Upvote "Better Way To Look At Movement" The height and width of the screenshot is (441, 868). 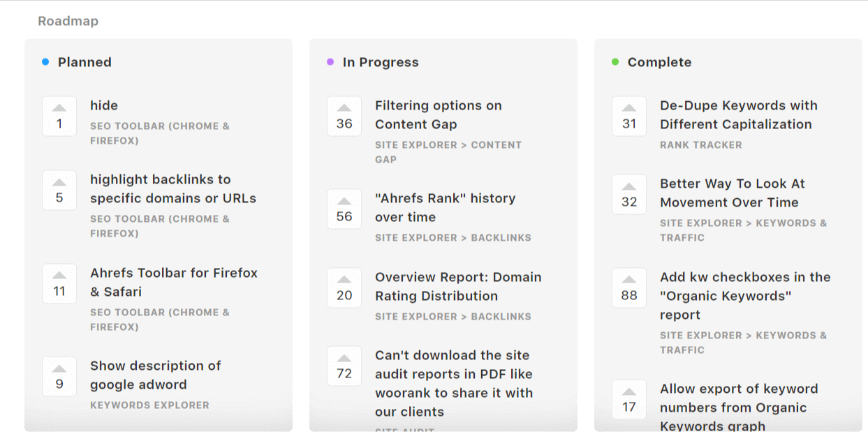click(629, 194)
